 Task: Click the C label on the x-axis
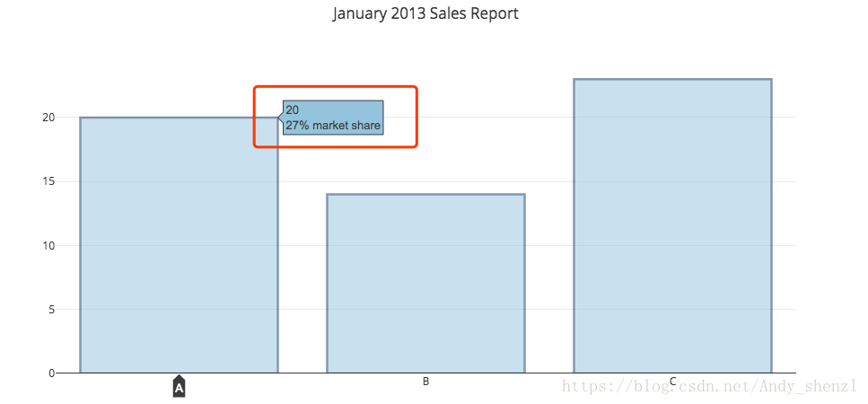coord(672,382)
